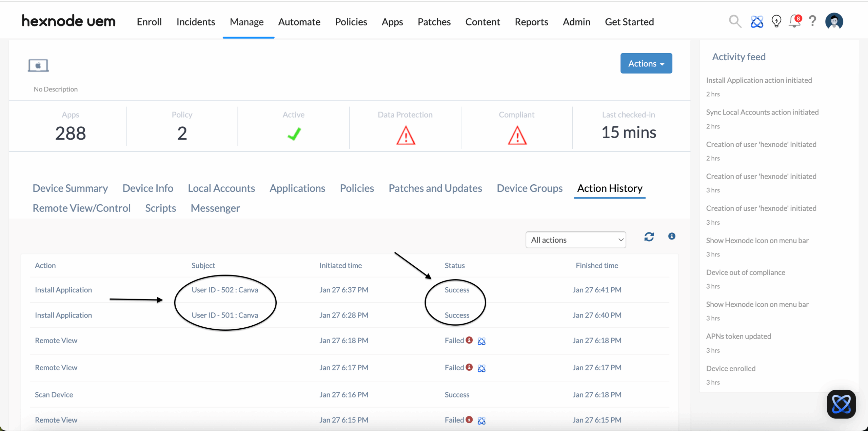Click the Scan Device action link
This screenshot has width=868, height=431.
click(54, 394)
